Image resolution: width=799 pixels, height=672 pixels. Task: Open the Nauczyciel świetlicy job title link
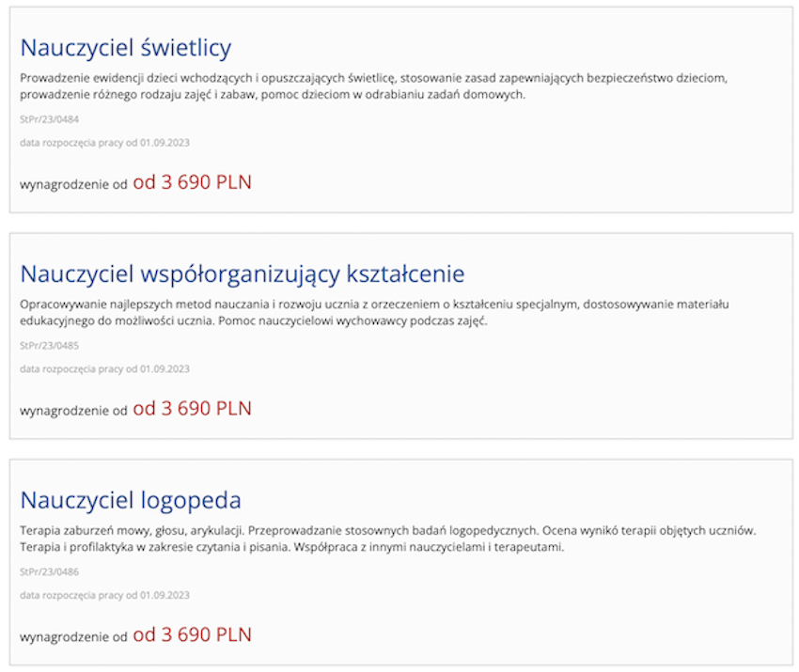125,48
